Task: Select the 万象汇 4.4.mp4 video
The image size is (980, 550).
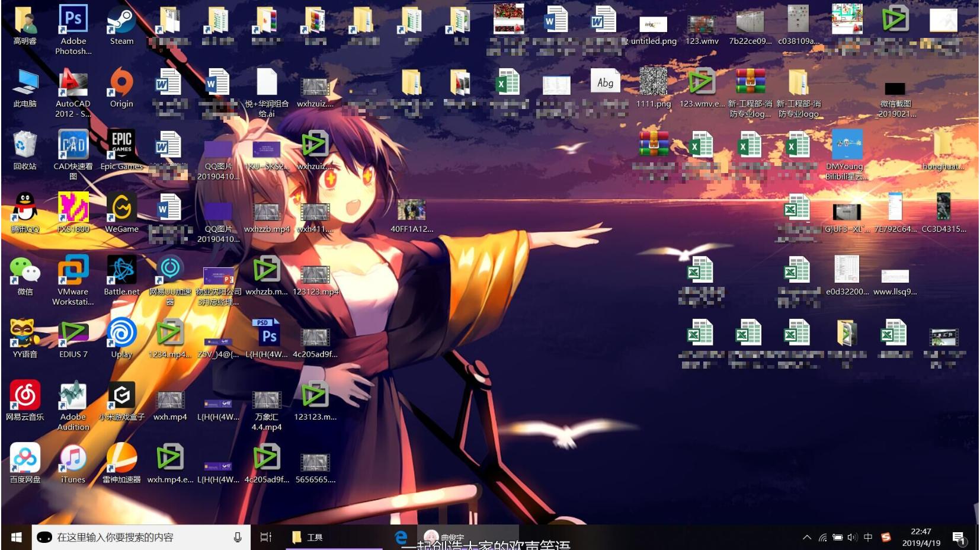Action: click(267, 410)
